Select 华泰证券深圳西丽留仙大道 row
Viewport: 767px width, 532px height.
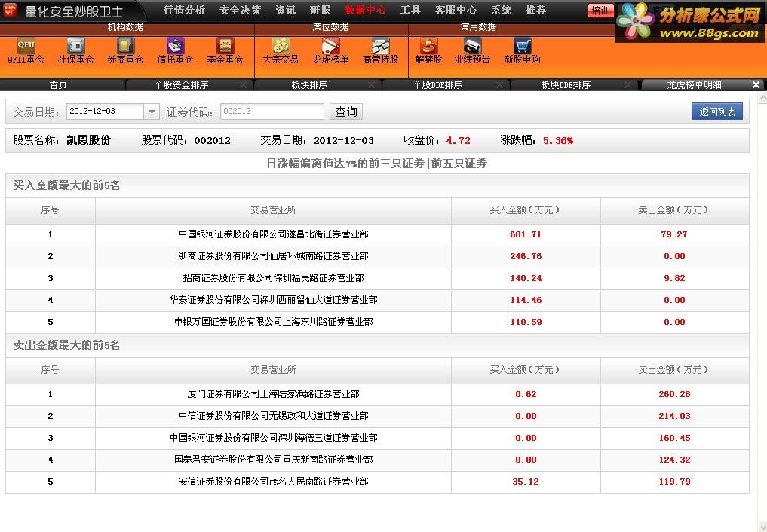[377, 300]
